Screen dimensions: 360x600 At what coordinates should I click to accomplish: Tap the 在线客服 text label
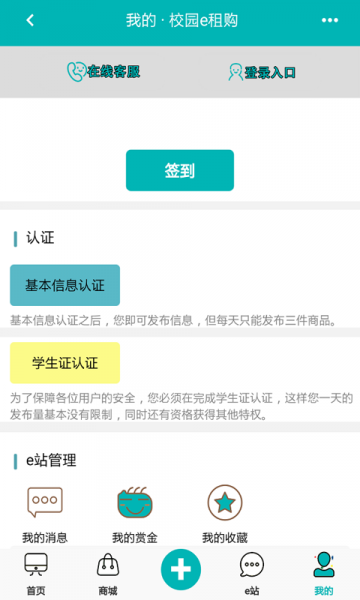coord(113,72)
